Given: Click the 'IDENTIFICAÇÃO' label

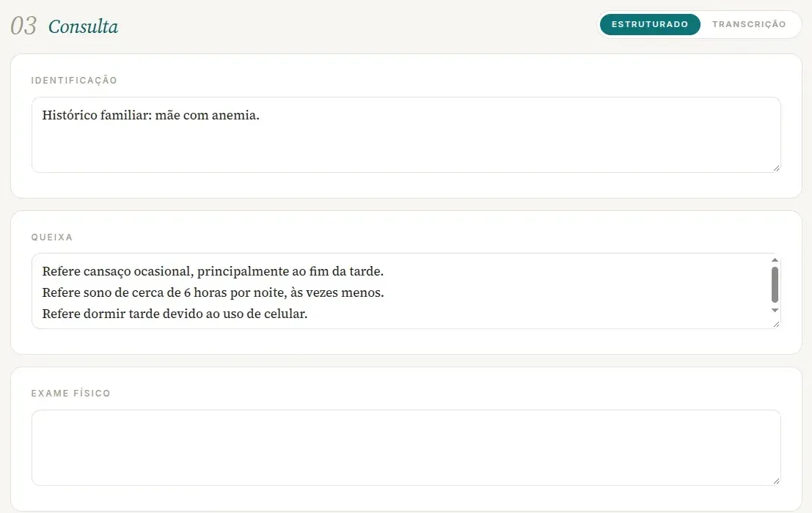Looking at the screenshot, I should click(x=74, y=80).
